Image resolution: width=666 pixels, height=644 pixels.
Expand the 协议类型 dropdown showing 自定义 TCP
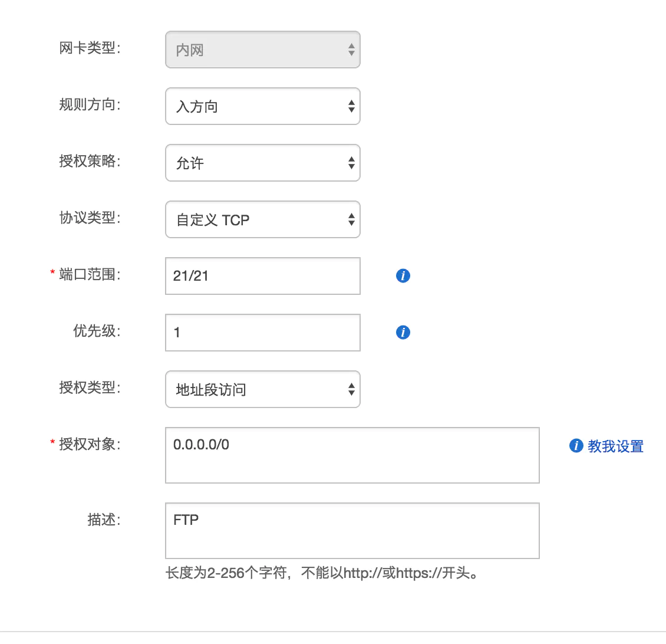pos(262,219)
